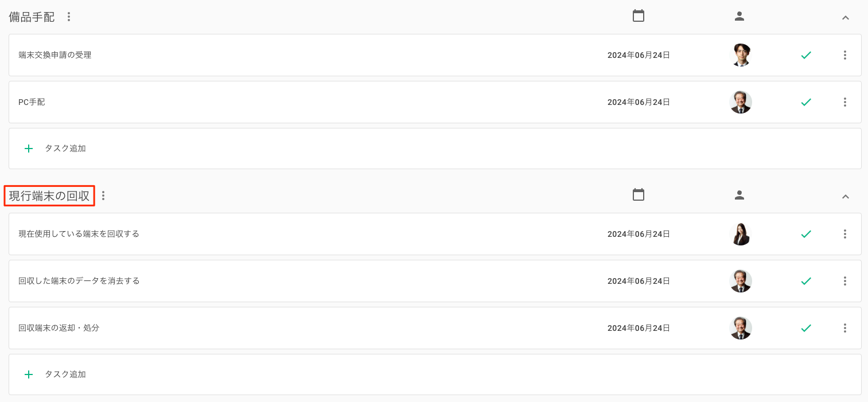Open the more options menu for PC手配

845,102
